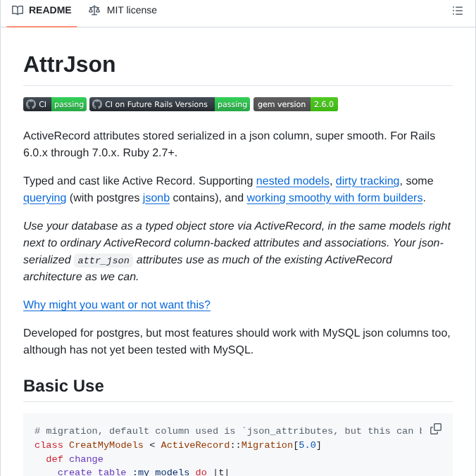Open the README tab
This screenshot has width=476, height=476.
coord(42,11)
